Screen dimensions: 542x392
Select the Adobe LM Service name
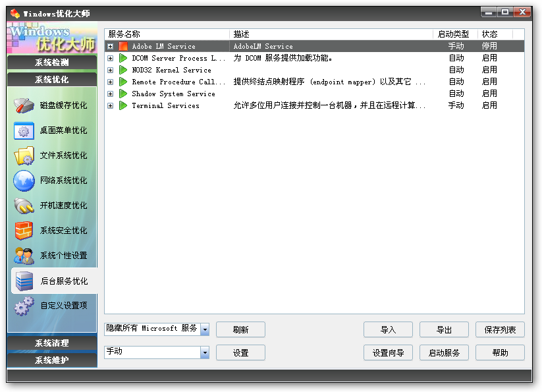[x=163, y=46]
